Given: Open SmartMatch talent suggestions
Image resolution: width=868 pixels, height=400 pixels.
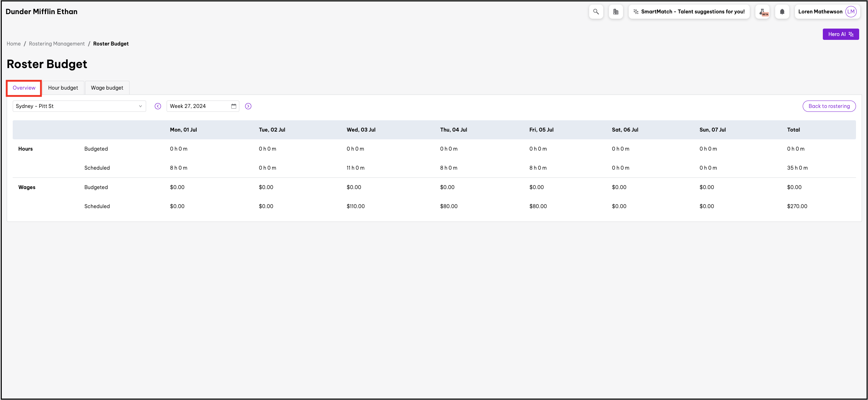Looking at the screenshot, I should pos(689,12).
